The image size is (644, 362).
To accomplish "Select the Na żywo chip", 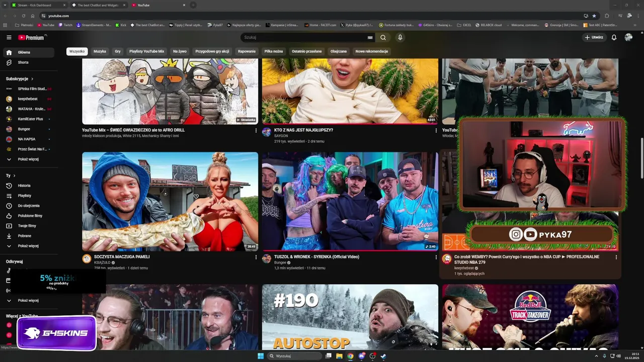I will coord(180,51).
